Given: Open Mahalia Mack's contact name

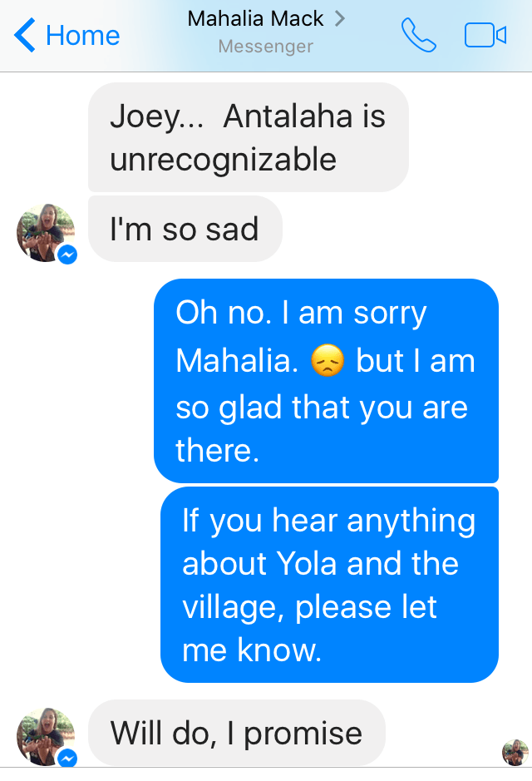Looking at the screenshot, I should 254,17.
